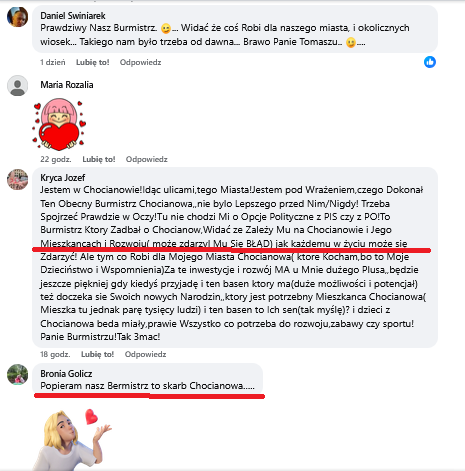
Task: Open Maria Rozalia name link
Action: pyautogui.click(x=67, y=85)
